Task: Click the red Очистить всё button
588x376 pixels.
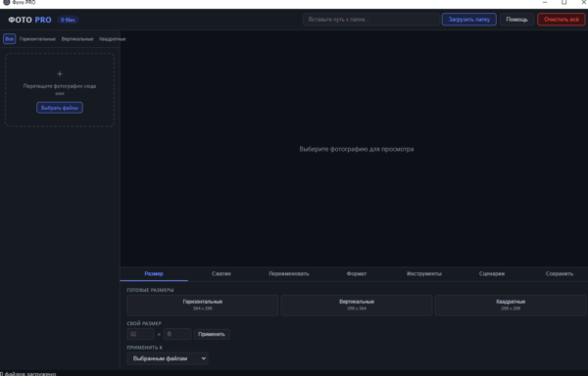Action: (x=562, y=20)
